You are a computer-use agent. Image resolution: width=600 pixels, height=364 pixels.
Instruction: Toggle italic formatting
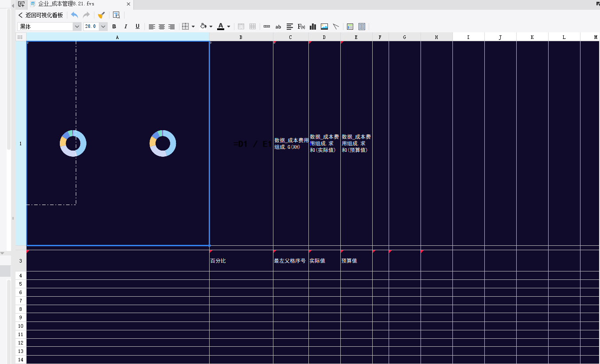pos(126,27)
